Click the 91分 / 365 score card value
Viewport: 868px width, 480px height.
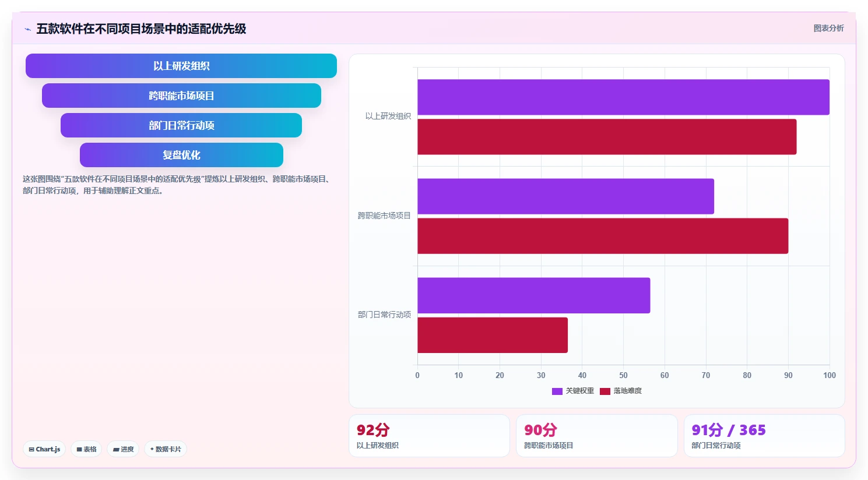[729, 430]
